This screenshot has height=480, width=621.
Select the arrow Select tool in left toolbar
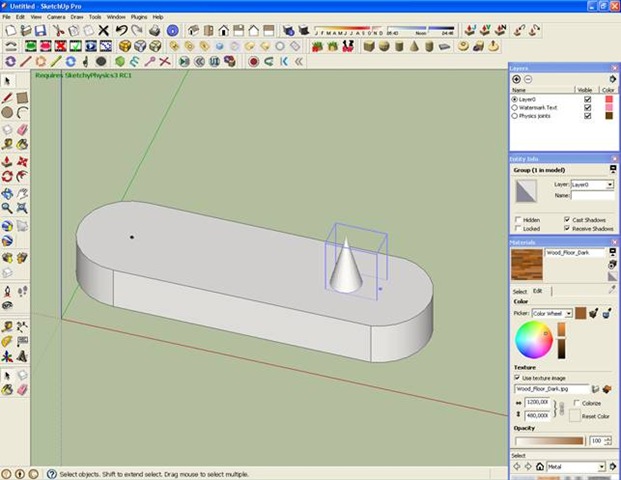click(x=8, y=81)
